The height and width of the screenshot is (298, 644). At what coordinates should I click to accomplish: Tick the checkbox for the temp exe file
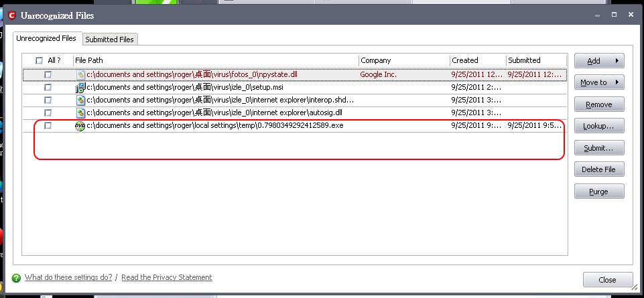click(x=48, y=125)
